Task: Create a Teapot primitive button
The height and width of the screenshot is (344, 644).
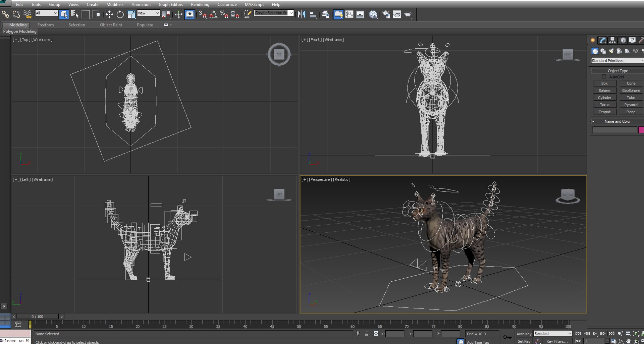Action: coord(604,112)
